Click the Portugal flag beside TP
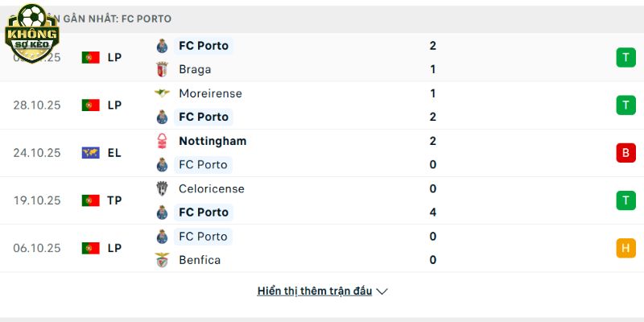Image resolution: width=644 pixels, height=322 pixels. click(x=90, y=200)
